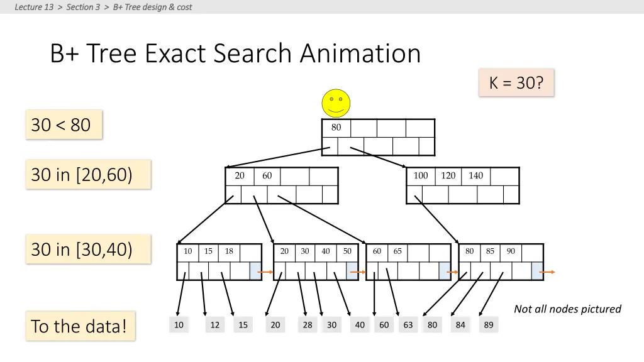Click data record 89 in the bottom row
The image size is (644, 362).
pyautogui.click(x=488, y=325)
